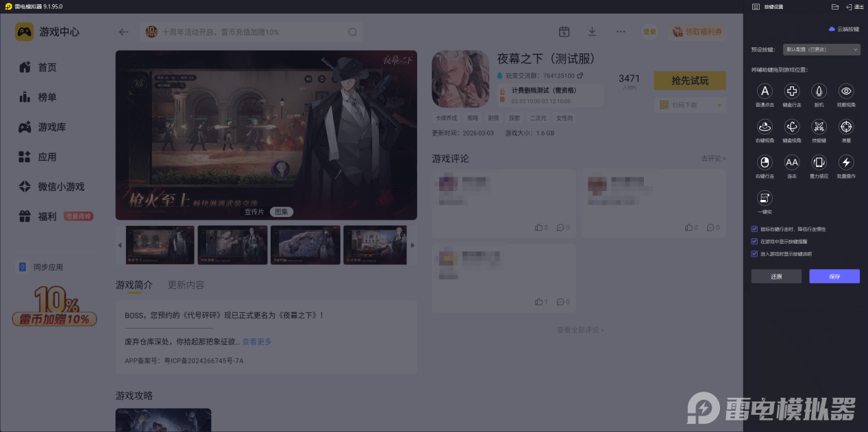Expand the 扫码下载 dropdown arrow
Image resolution: width=868 pixels, height=432 pixels.
[x=719, y=105]
